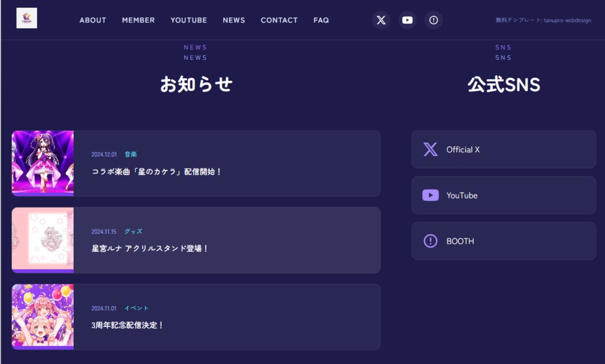Open the YouTube SNS card
This screenshot has height=364, width=605.
[x=503, y=195]
